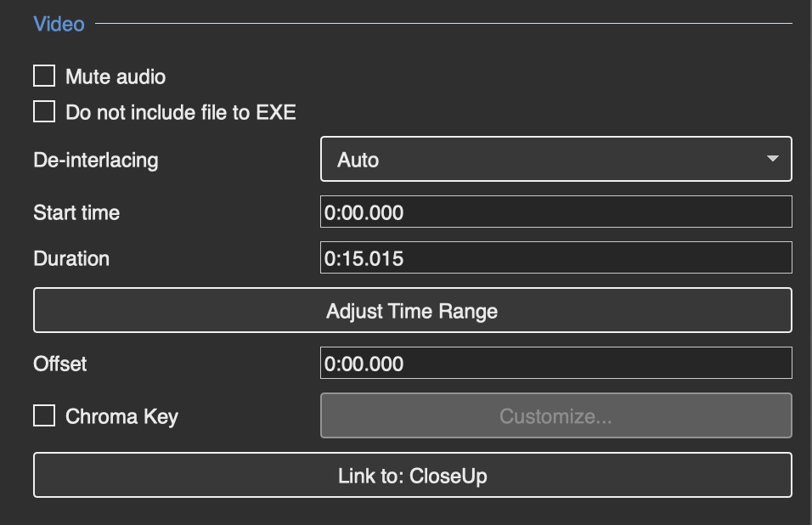The image size is (812, 525).
Task: Enable the Mute audio checkbox
Action: tap(44, 76)
